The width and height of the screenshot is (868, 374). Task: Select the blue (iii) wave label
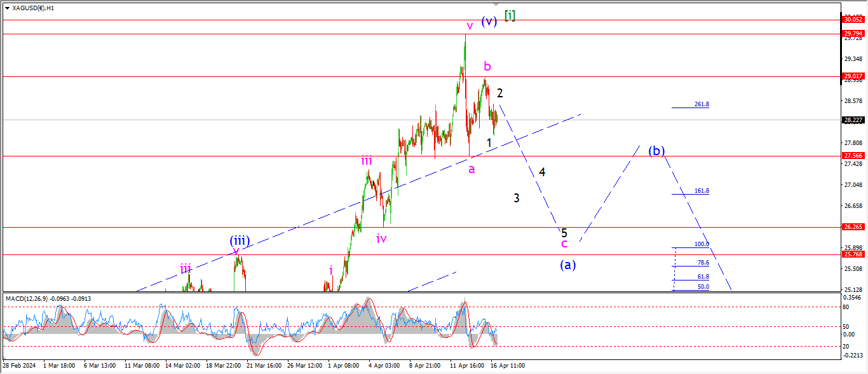click(240, 241)
